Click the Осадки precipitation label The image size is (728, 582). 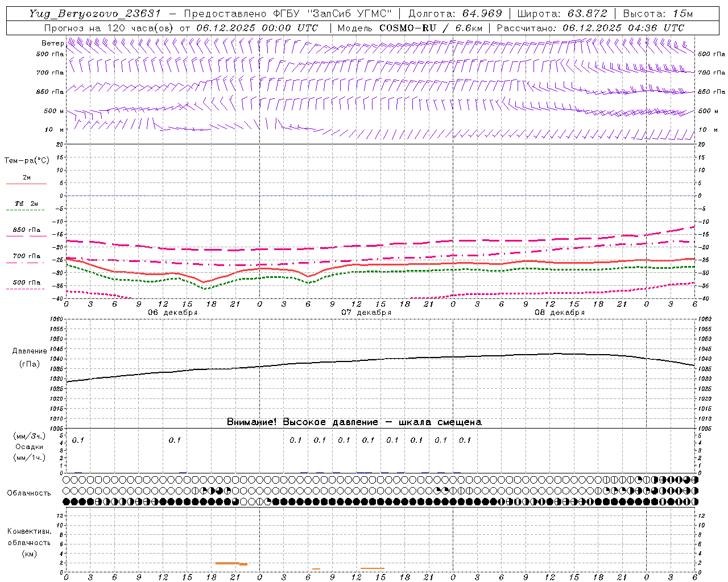click(30, 447)
